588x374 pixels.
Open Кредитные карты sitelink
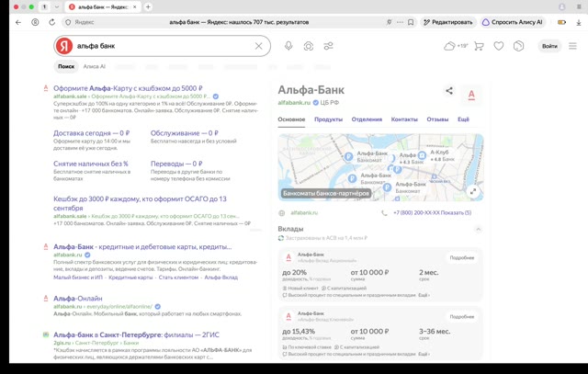130,278
